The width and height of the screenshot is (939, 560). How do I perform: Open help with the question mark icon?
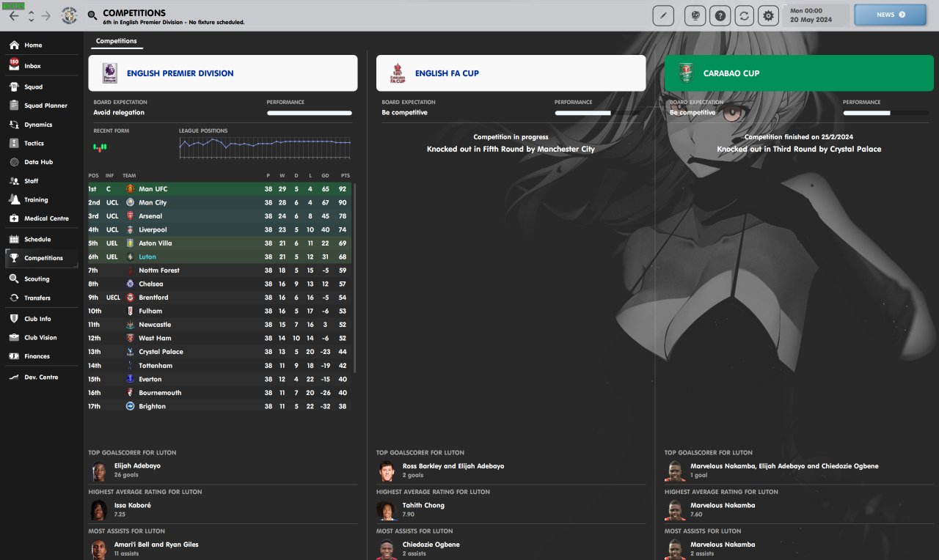click(720, 15)
